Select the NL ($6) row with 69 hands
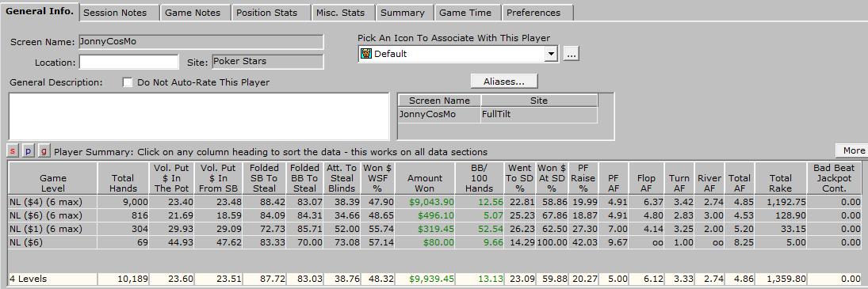 click(x=434, y=242)
